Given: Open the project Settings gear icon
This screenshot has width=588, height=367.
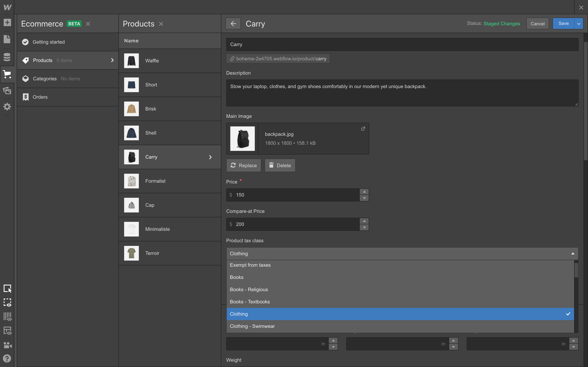Looking at the screenshot, I should coord(7,107).
